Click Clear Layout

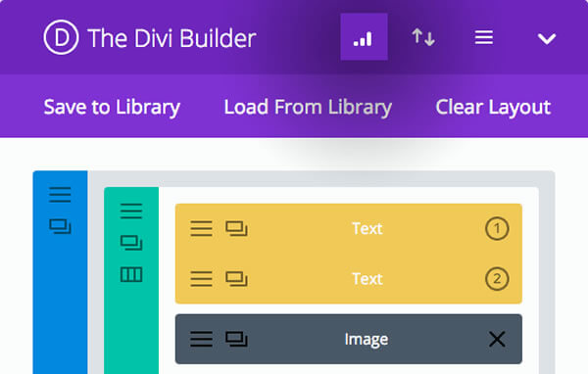[x=493, y=107]
